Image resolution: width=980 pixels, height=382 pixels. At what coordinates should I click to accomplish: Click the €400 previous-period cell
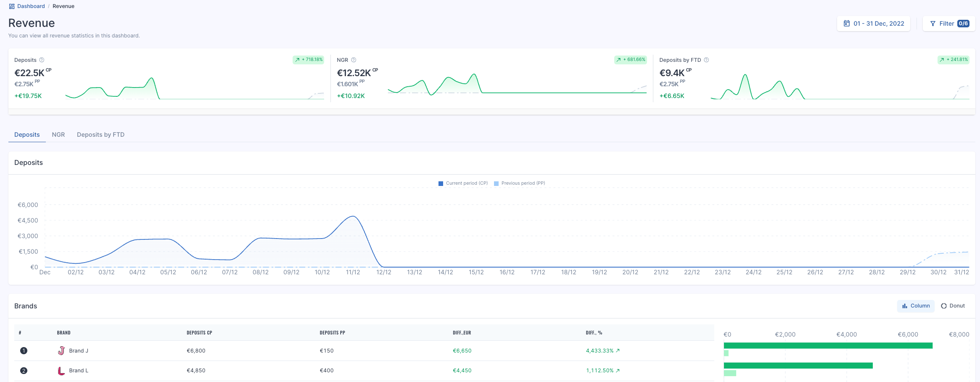click(327, 371)
